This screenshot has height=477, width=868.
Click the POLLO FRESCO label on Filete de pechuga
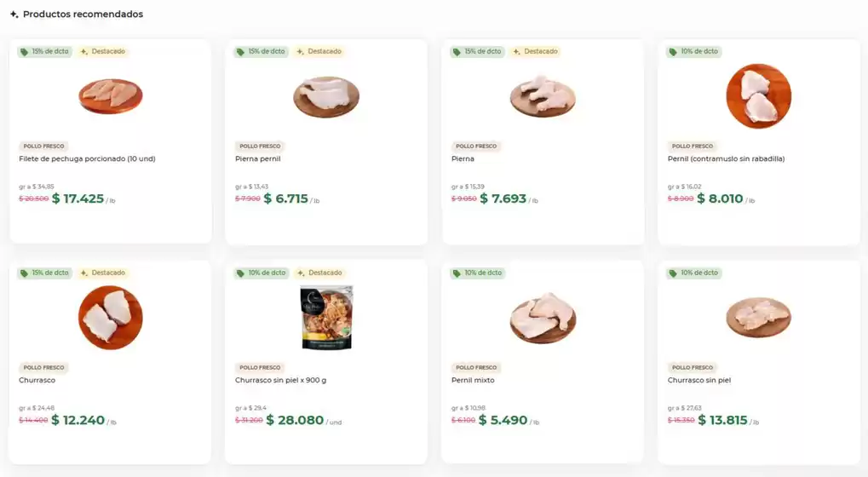(43, 147)
